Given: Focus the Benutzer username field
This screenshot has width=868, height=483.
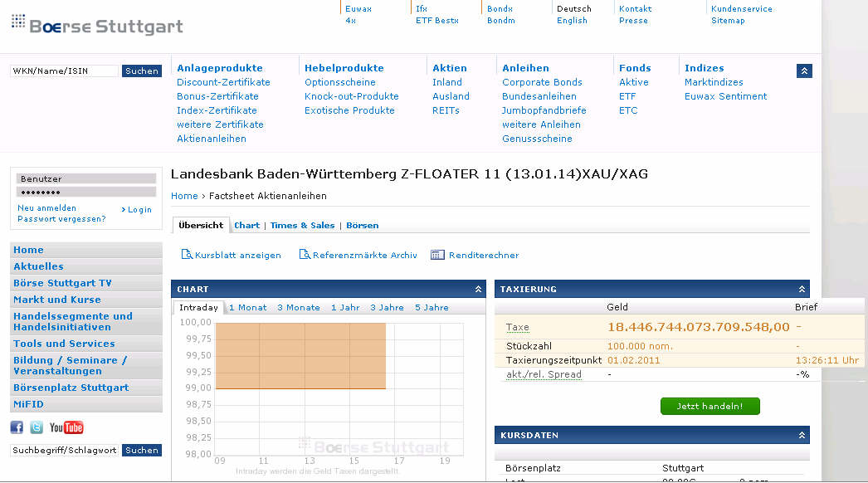Looking at the screenshot, I should (x=85, y=179).
